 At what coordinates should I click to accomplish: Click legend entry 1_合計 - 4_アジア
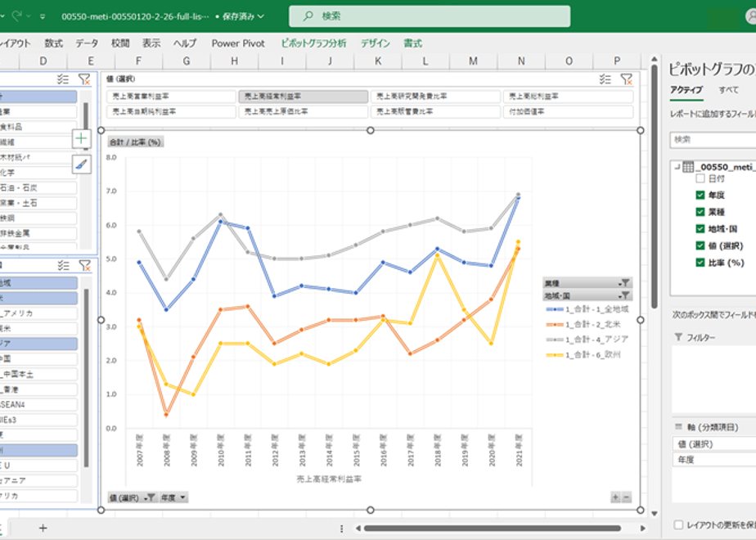[587, 340]
